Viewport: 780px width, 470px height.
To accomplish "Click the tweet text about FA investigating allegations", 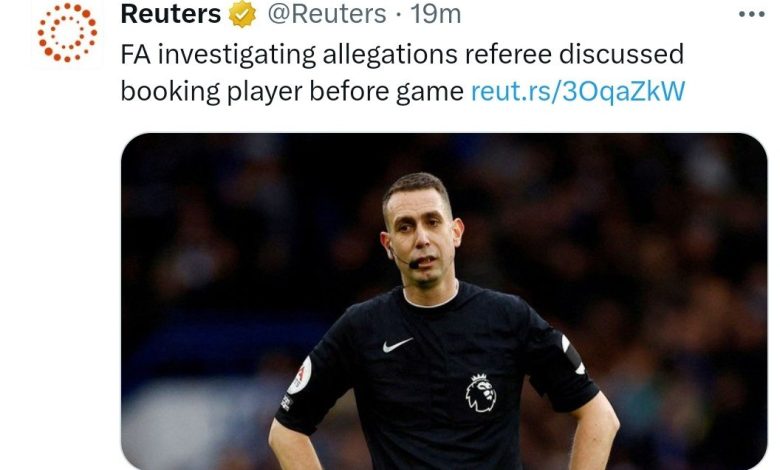I will pyautogui.click(x=402, y=73).
